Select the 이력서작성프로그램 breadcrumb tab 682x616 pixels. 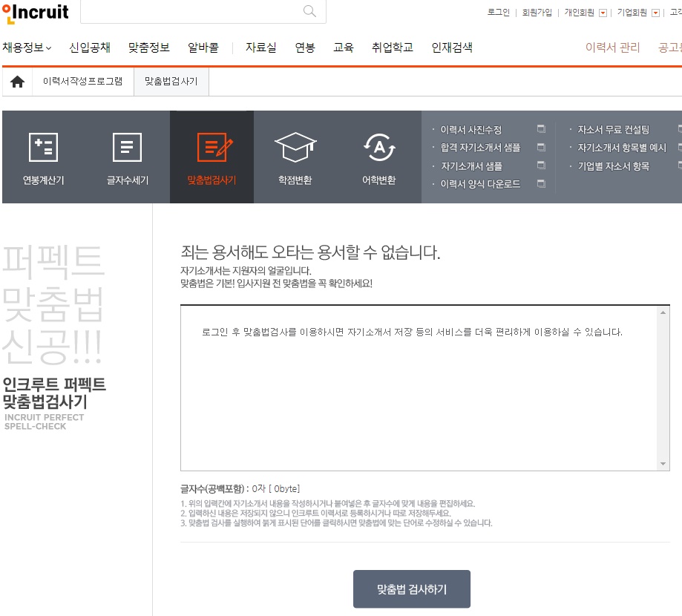(x=82, y=82)
